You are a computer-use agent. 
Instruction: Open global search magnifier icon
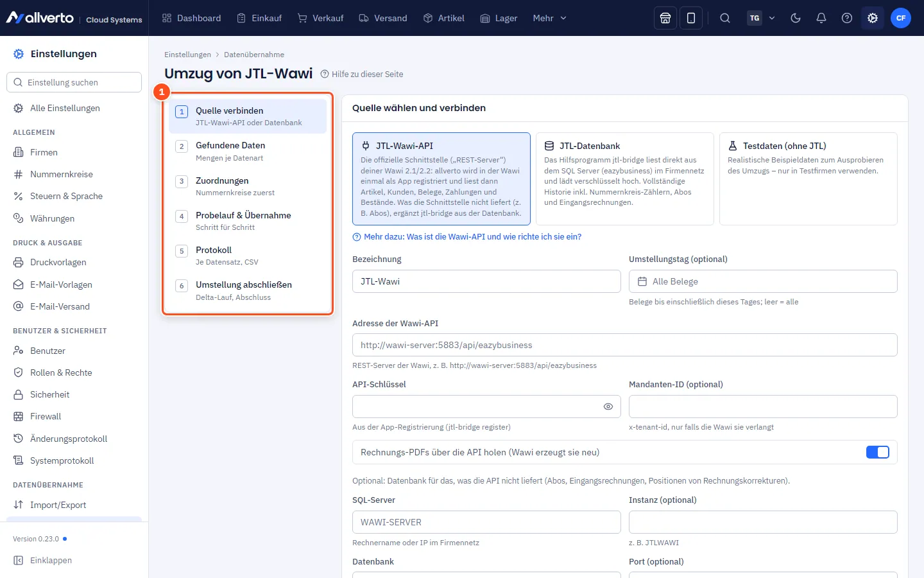tap(725, 18)
